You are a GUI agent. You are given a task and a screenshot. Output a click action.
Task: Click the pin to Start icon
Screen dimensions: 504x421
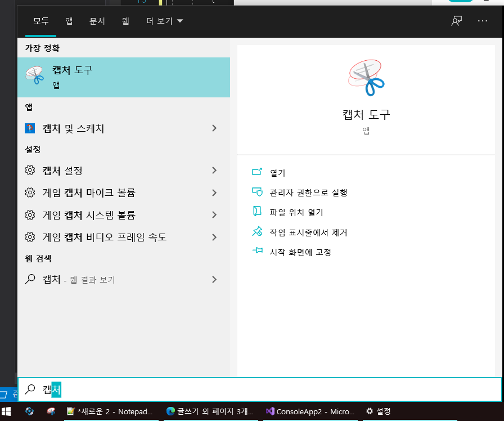pyautogui.click(x=258, y=250)
